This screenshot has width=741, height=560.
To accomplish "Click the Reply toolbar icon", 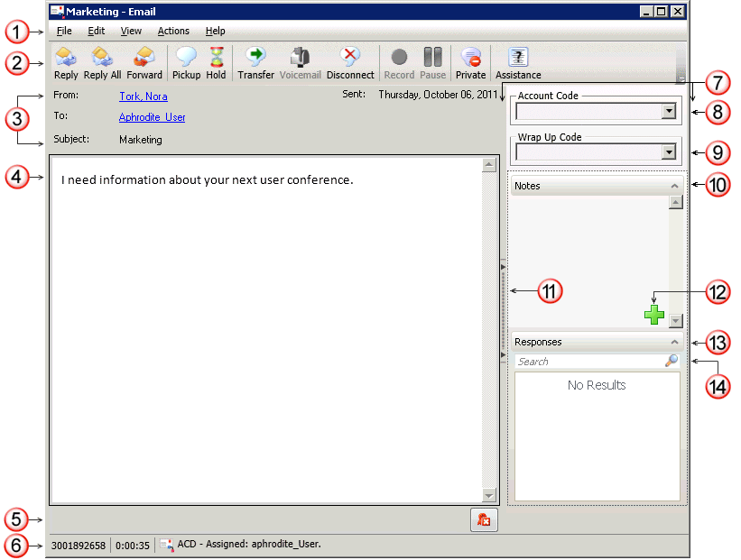I will (x=66, y=63).
